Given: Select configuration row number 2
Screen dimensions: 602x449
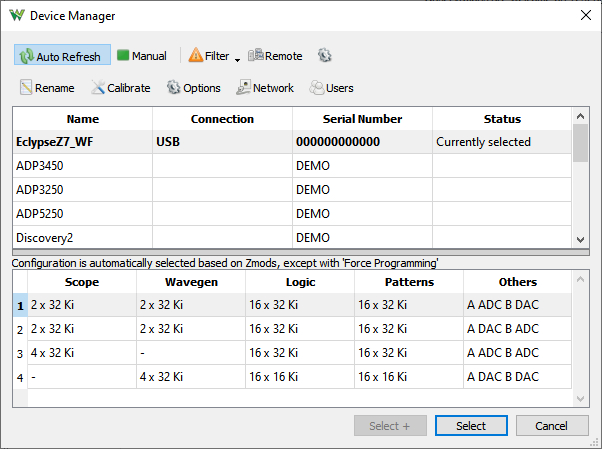Looking at the screenshot, I should (x=20, y=329).
